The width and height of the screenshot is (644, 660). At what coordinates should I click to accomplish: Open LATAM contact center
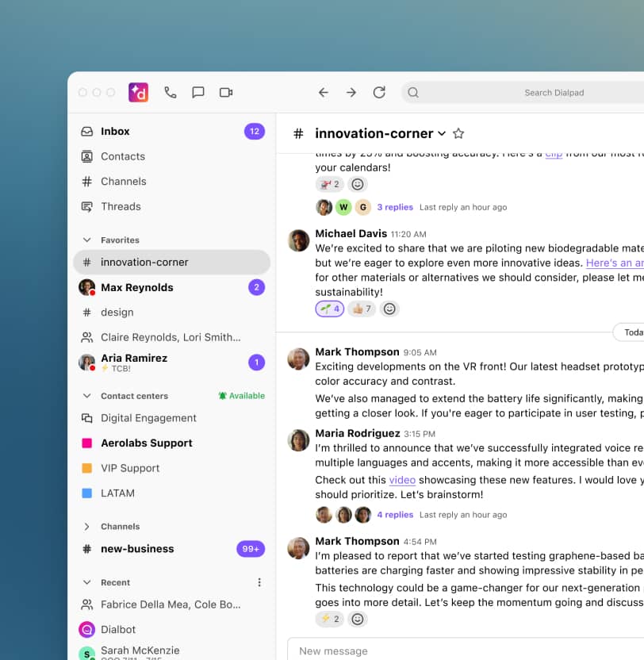(172, 493)
